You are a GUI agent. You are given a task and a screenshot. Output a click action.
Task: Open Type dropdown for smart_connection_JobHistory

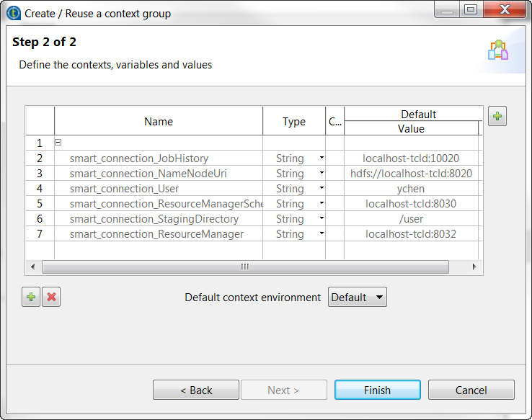pos(322,158)
